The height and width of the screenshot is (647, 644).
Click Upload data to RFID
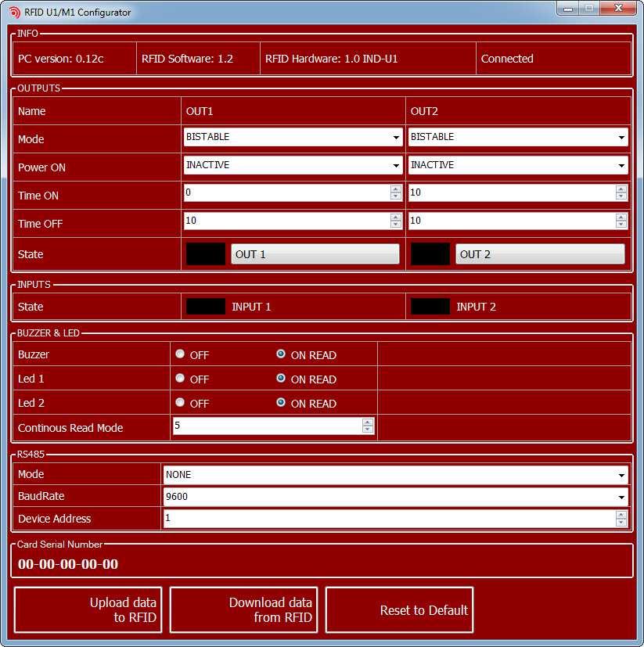(88, 610)
